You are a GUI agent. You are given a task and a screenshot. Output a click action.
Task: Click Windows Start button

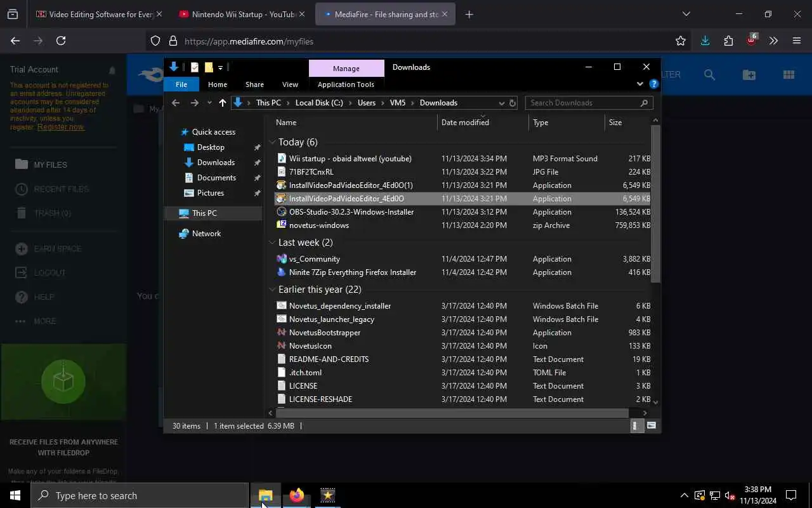15,495
